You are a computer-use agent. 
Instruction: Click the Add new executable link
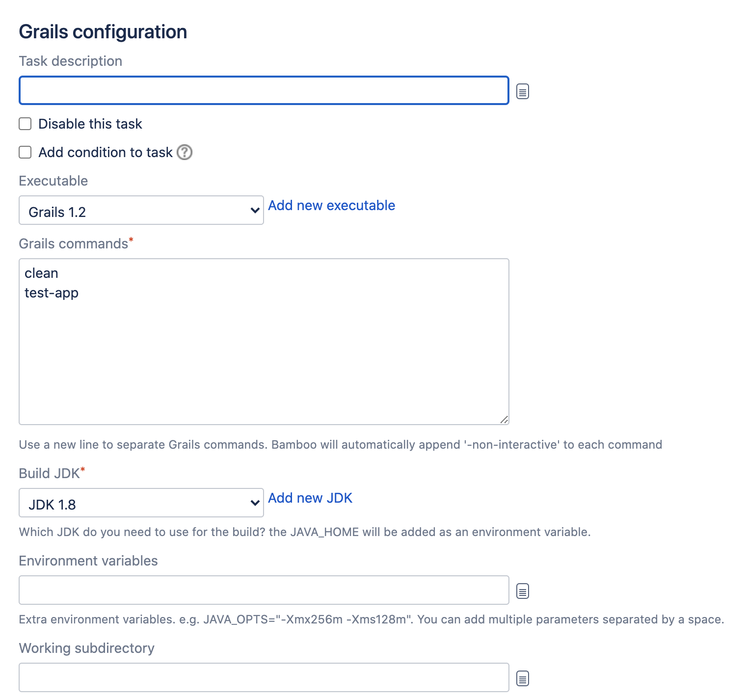332,206
